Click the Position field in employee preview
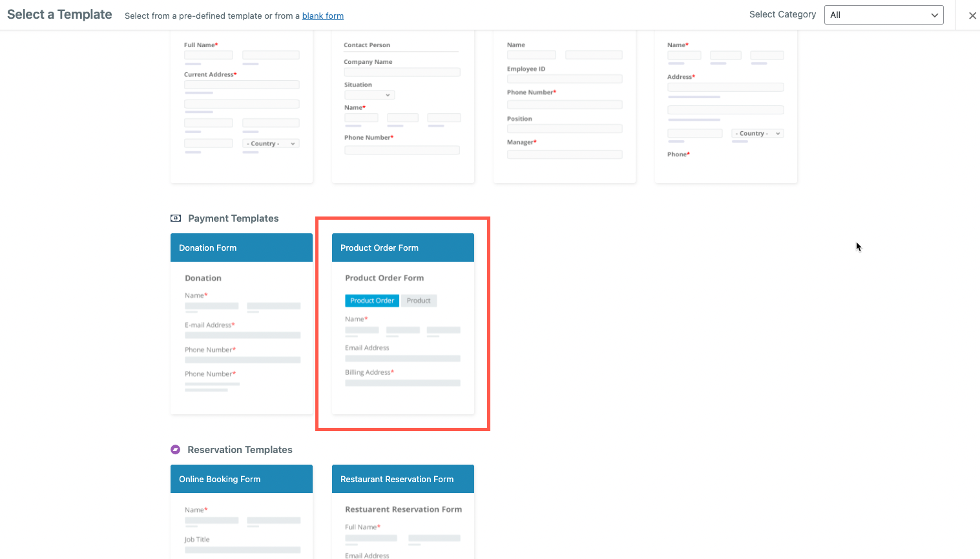The height and width of the screenshot is (559, 980). tap(565, 129)
